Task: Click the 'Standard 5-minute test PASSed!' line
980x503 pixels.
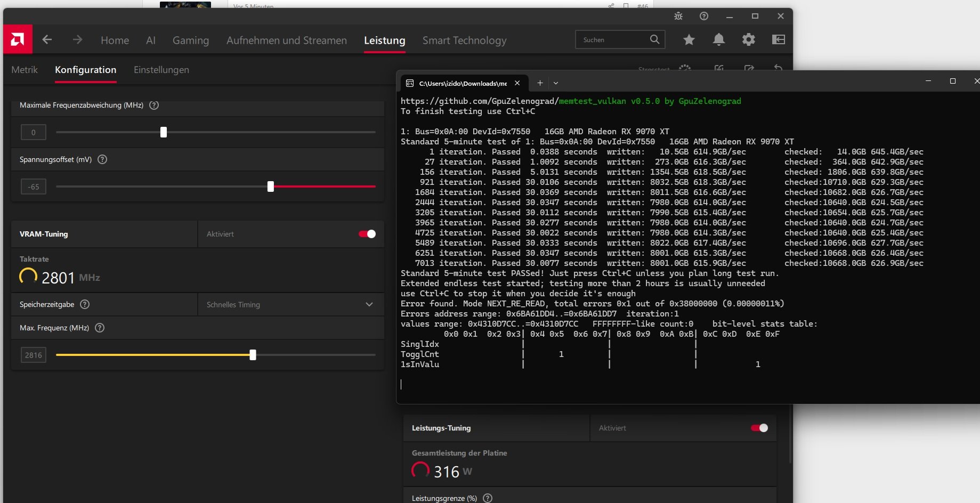Action: point(590,273)
